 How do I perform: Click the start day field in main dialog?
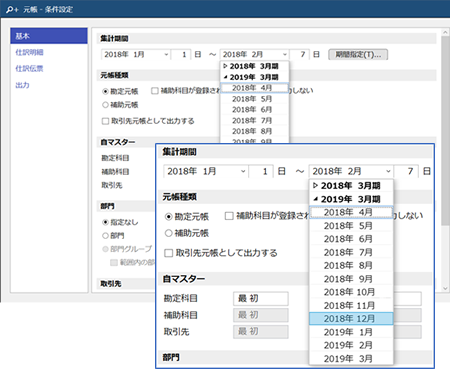coord(181,54)
